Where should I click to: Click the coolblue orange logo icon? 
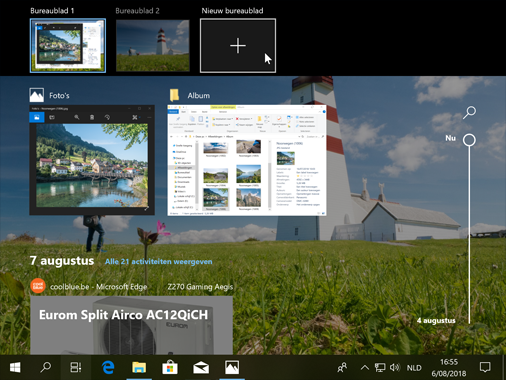[38, 286]
